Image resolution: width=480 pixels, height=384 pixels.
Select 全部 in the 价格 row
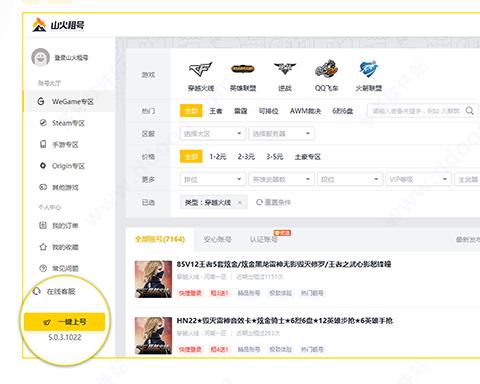pyautogui.click(x=191, y=156)
